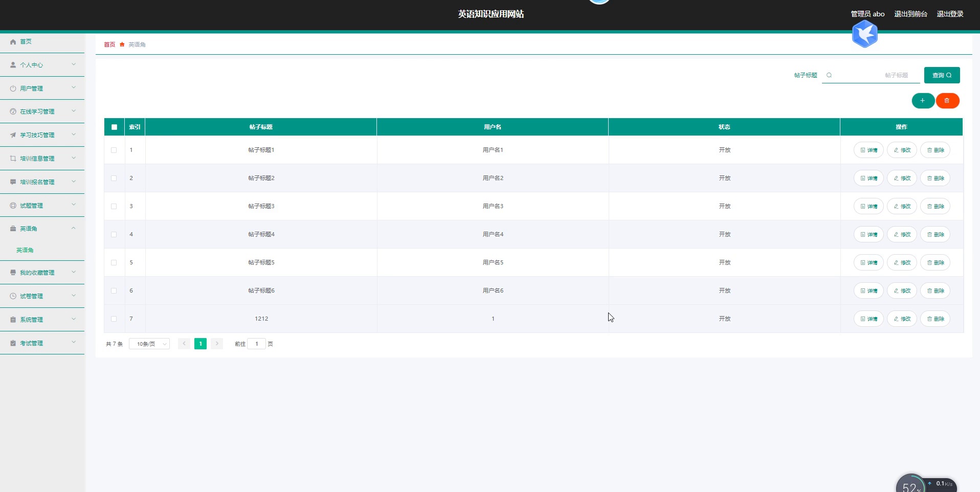Click the blue bird floating icon

(x=865, y=34)
